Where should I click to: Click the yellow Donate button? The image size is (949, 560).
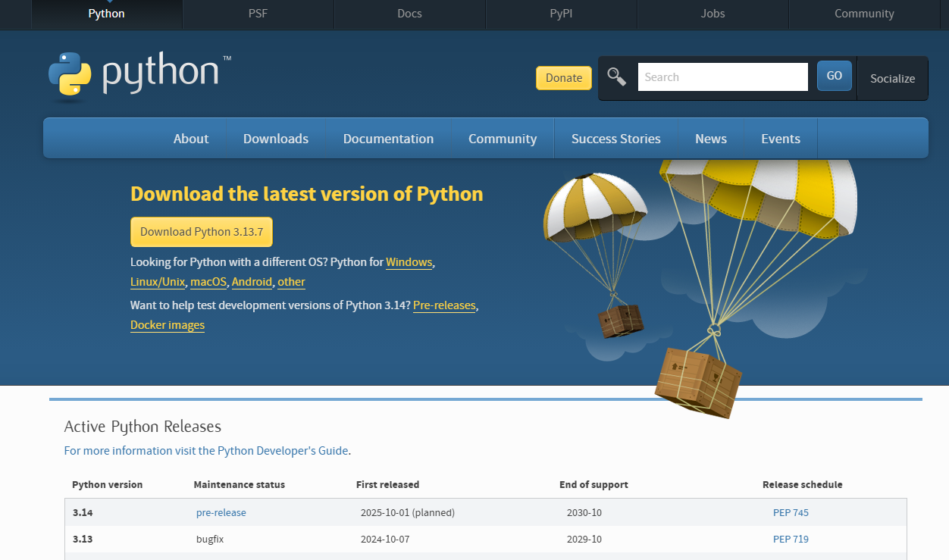[x=564, y=78]
